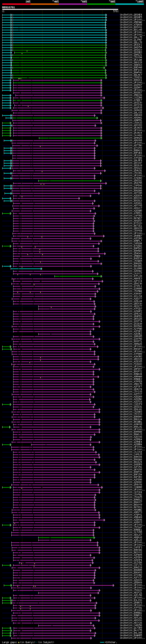Open hit UniRef100_Q93Z30
Image resolution: width=146 pixels, height=644 pixels.
[x=131, y=103]
